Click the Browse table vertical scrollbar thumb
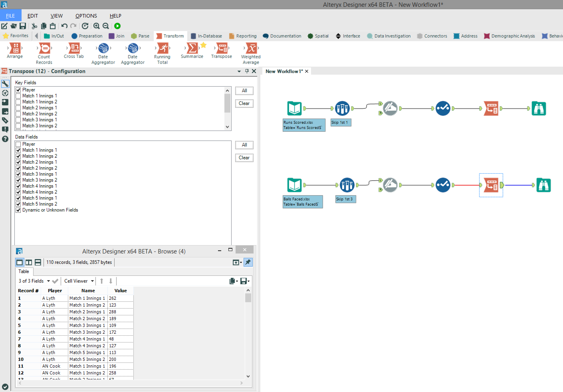 [x=248, y=298]
